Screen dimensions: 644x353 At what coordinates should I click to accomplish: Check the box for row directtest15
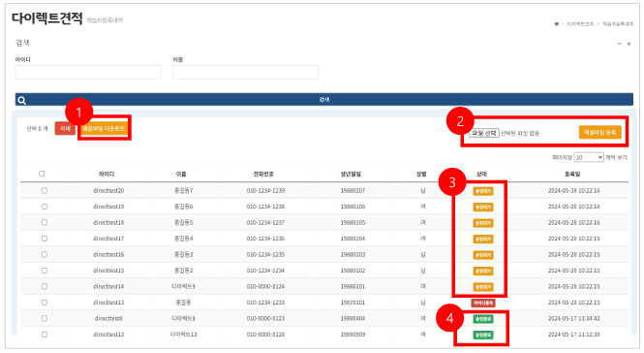point(45,271)
